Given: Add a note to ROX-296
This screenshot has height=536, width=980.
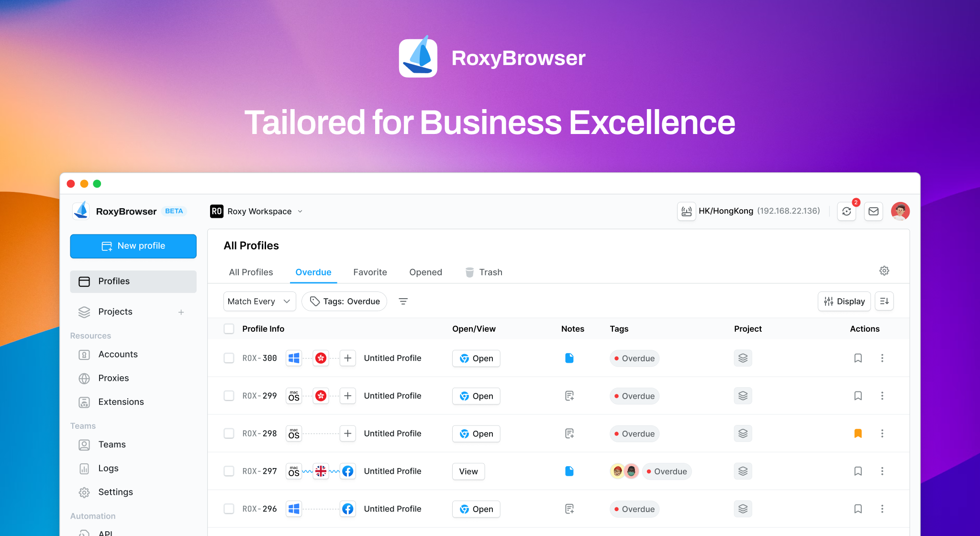Looking at the screenshot, I should pos(569,509).
